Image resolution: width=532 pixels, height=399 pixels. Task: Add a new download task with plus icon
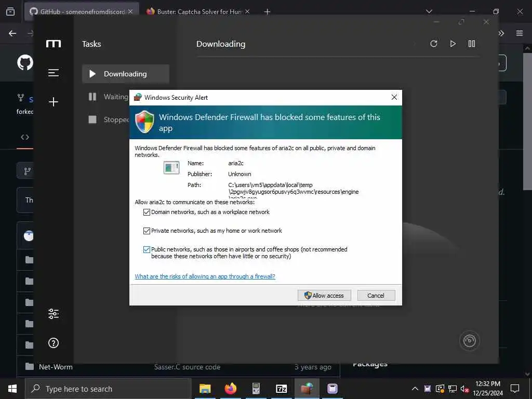tap(54, 102)
